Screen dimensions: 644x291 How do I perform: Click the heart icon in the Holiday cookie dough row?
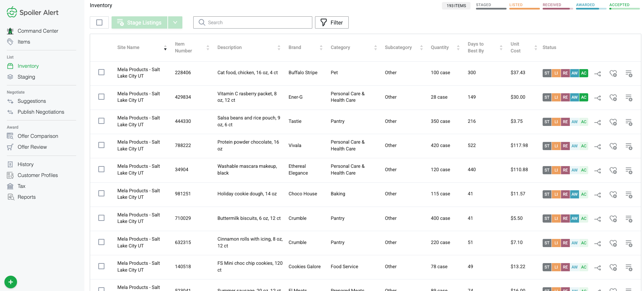[x=613, y=195]
